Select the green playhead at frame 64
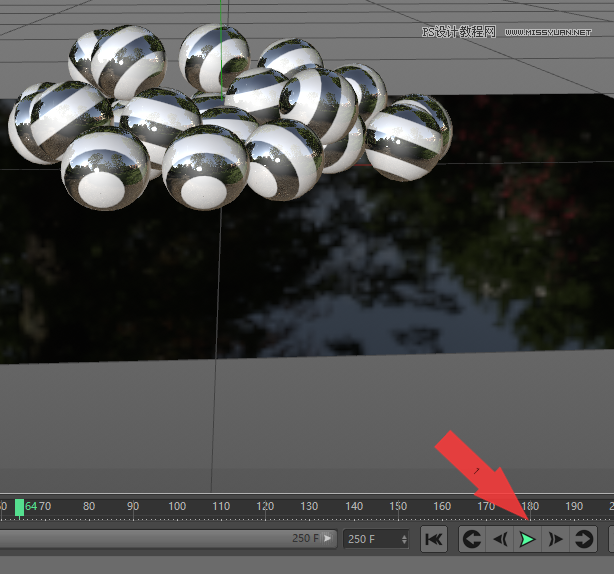The image size is (614, 574). tap(19, 507)
